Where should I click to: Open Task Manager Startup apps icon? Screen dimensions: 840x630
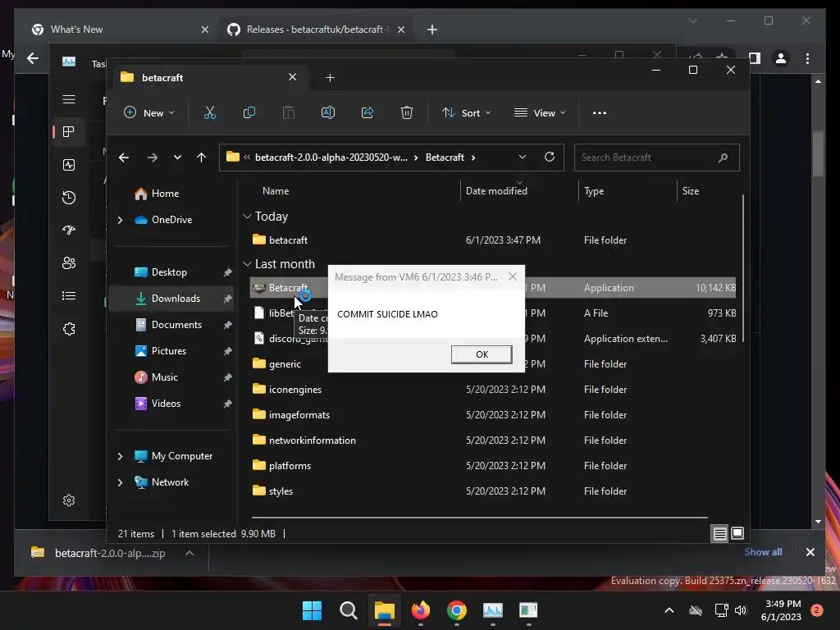point(69,231)
